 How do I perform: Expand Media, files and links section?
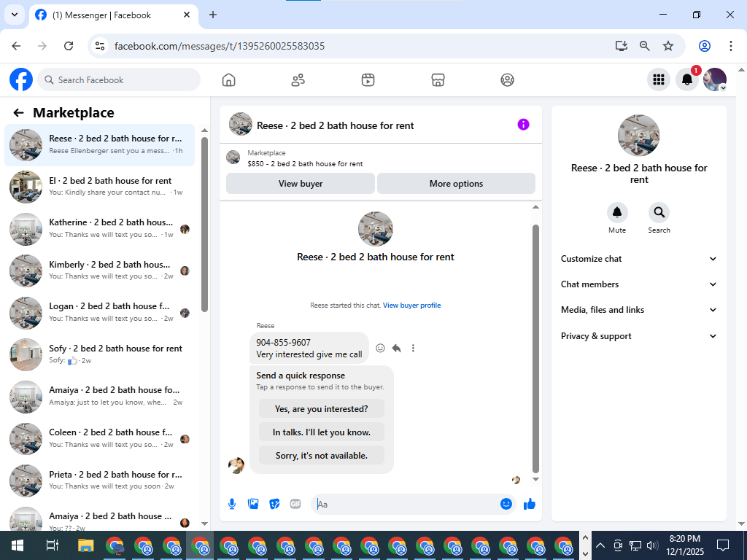(638, 310)
